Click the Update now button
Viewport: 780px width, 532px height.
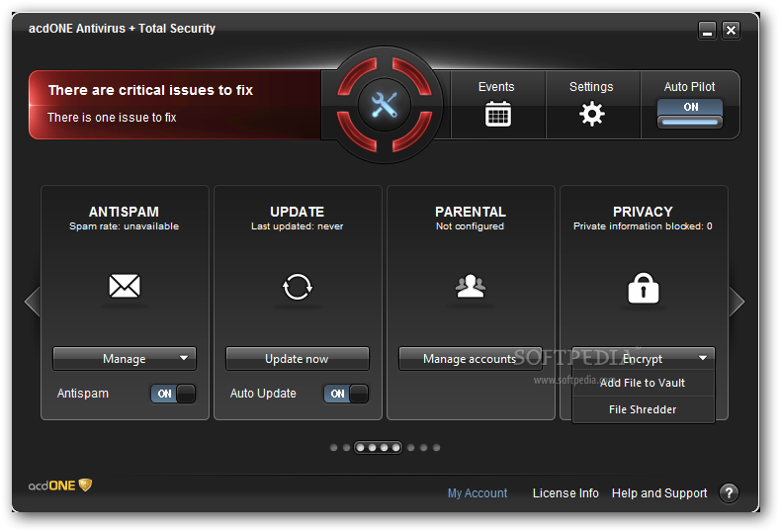(x=297, y=359)
